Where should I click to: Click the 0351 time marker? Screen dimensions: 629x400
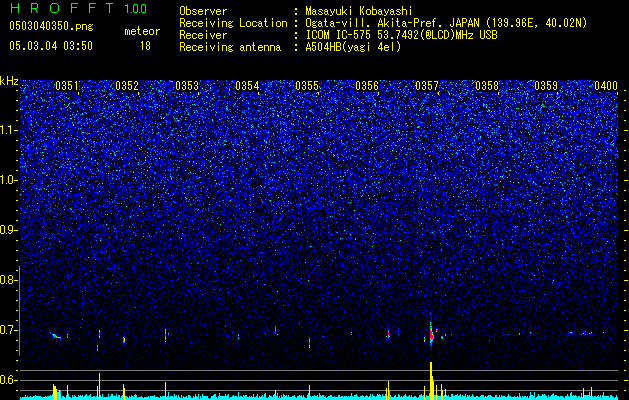pos(67,86)
